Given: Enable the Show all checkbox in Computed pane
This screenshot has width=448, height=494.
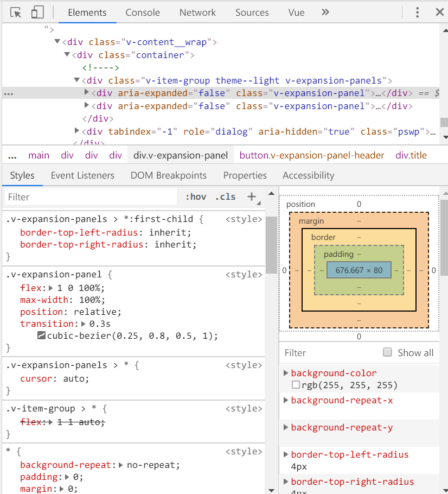Looking at the screenshot, I should tap(387, 352).
